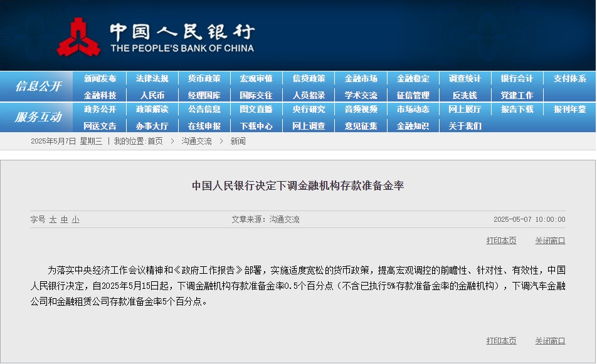Open the 新闻发布 menu item
Image resolution: width=597 pixels, height=364 pixels.
(x=100, y=79)
